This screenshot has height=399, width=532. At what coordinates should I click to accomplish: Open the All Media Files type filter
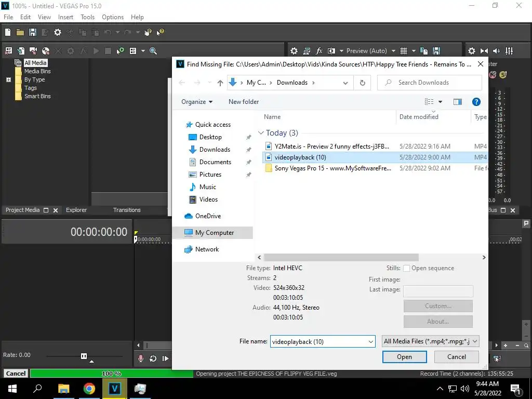431,341
